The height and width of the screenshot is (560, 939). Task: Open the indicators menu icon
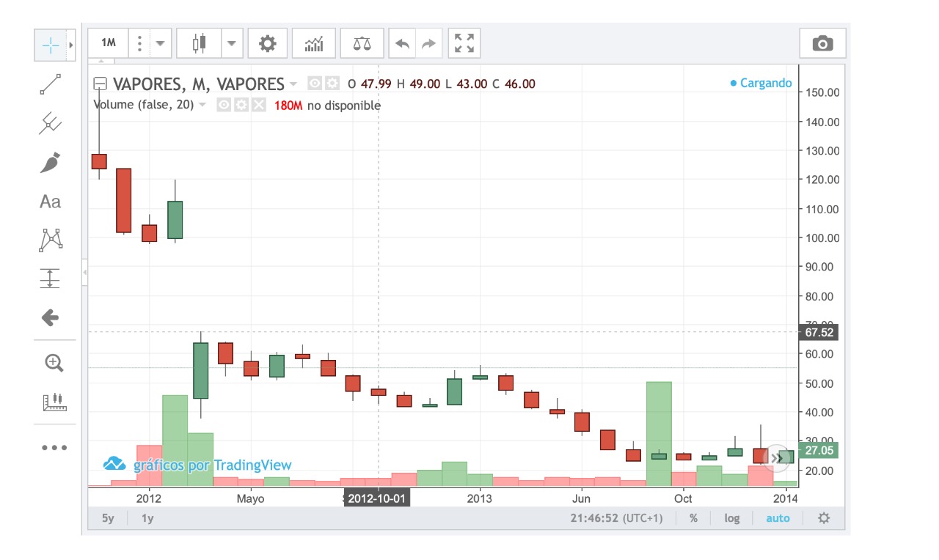click(x=314, y=44)
